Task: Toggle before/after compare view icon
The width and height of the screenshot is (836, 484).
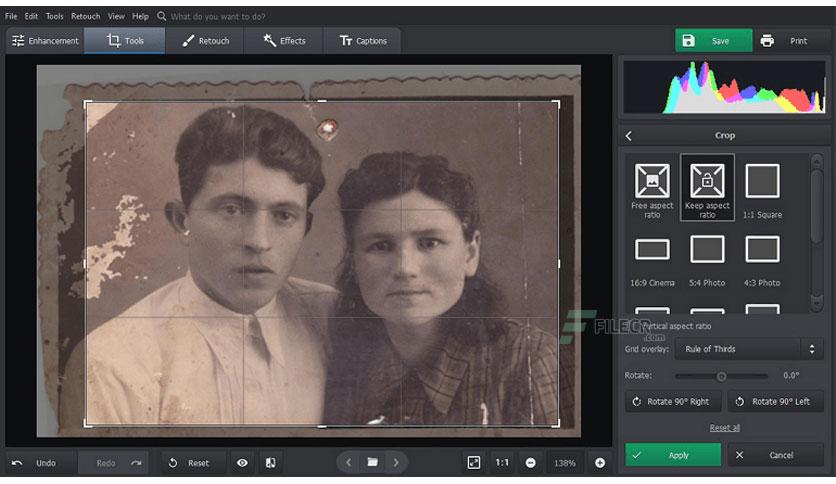Action: click(271, 463)
